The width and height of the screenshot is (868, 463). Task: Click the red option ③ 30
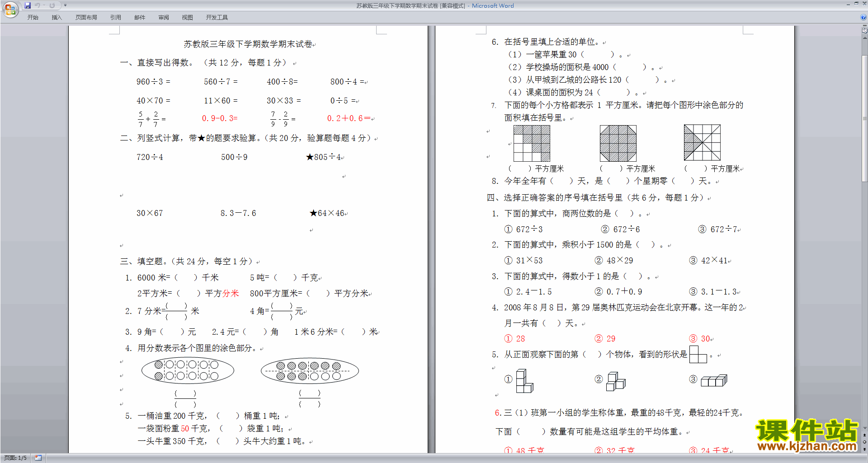pyautogui.click(x=699, y=339)
